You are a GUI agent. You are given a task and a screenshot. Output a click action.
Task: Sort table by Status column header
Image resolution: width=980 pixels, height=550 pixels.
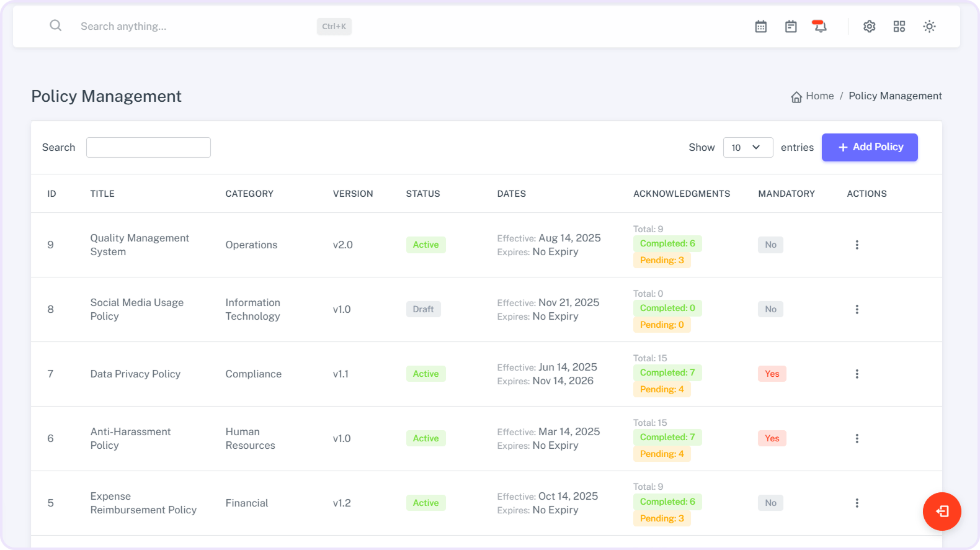coord(422,194)
